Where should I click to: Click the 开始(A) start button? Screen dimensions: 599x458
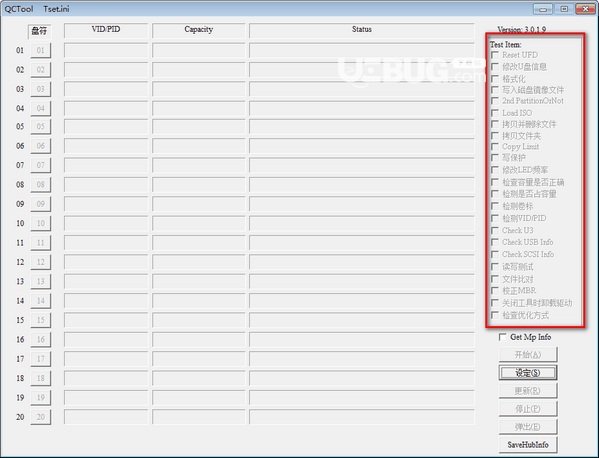528,354
